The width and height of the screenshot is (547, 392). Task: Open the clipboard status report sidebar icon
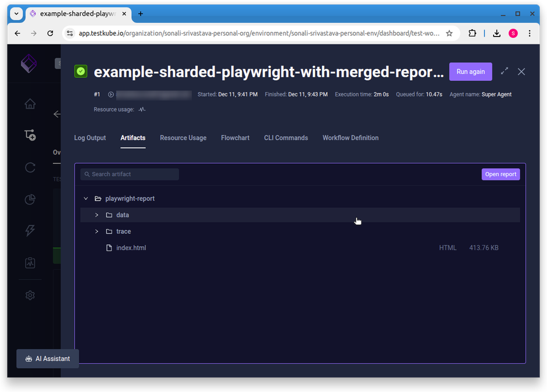[x=30, y=262]
